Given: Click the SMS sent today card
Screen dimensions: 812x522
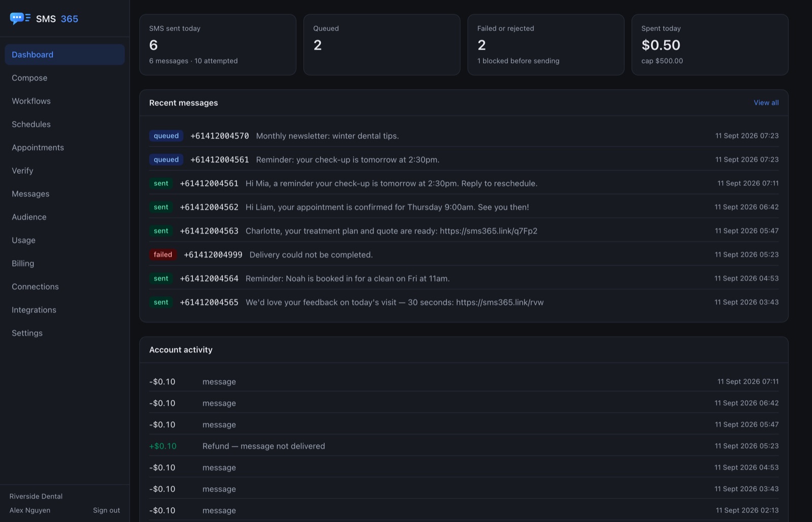Looking at the screenshot, I should (x=218, y=45).
